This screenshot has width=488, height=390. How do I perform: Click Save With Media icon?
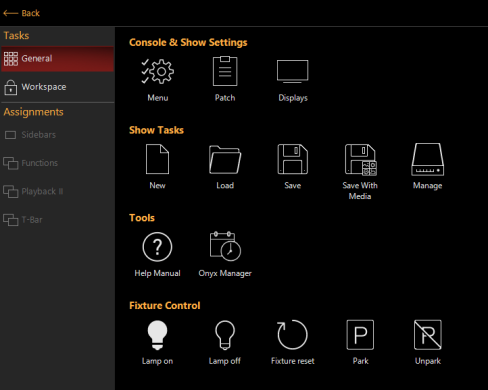360,160
